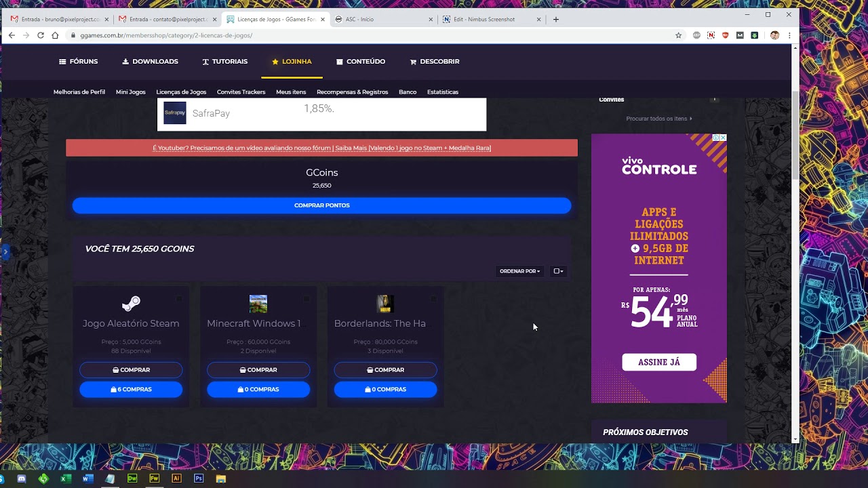
Task: View 0 Compras under Borderlands card
Action: click(x=385, y=390)
